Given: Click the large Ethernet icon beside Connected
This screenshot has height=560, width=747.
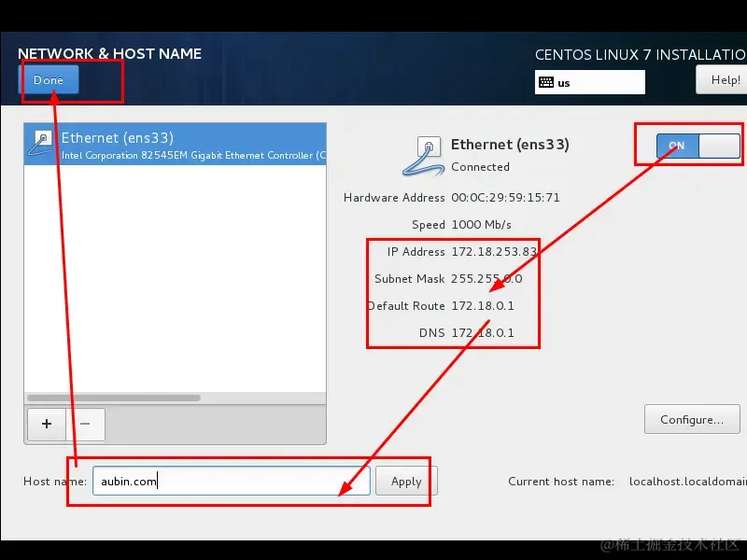Looking at the screenshot, I should coord(424,156).
